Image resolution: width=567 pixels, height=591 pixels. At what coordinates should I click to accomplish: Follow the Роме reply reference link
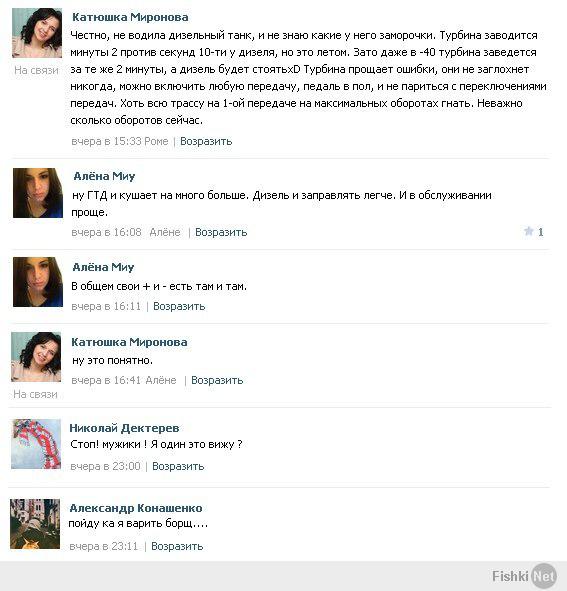pos(156,141)
